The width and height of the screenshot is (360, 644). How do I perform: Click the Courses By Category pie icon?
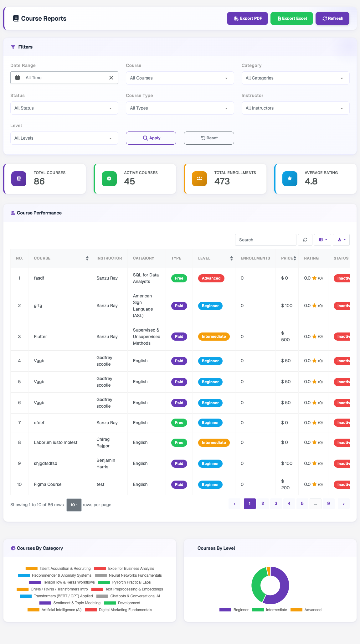pyautogui.click(x=13, y=548)
